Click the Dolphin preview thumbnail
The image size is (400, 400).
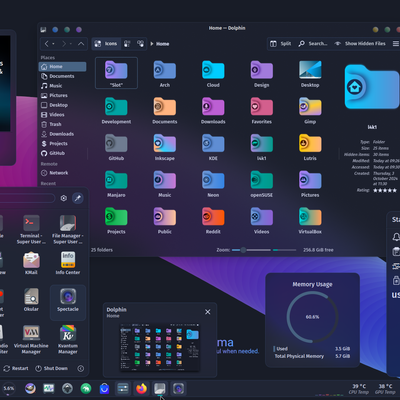pyautogui.click(x=160, y=347)
